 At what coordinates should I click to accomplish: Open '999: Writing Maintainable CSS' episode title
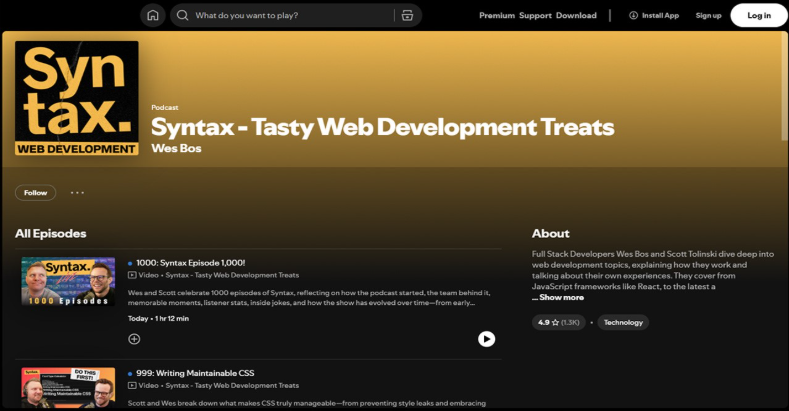195,373
